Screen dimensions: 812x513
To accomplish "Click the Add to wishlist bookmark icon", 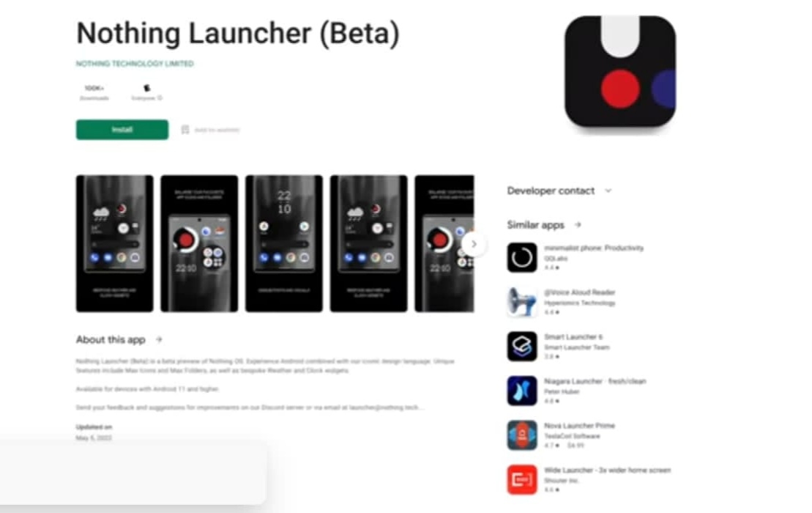I will pyautogui.click(x=185, y=130).
